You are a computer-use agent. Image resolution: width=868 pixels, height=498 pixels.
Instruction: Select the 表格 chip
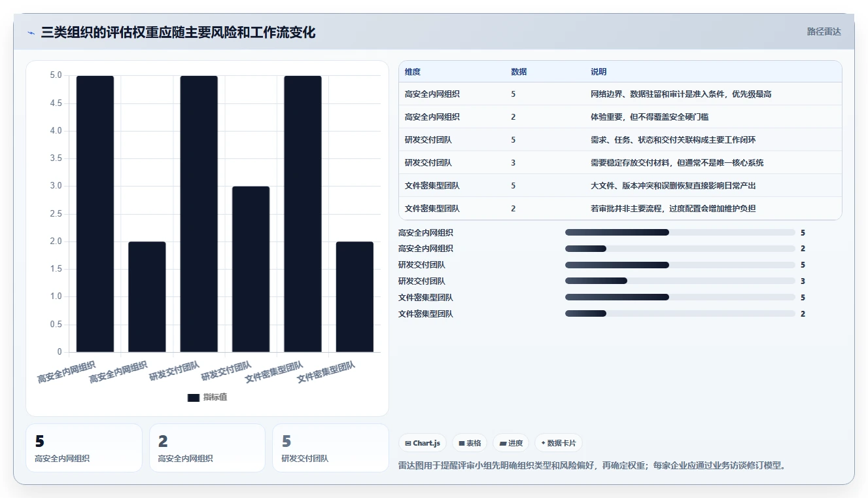pyautogui.click(x=470, y=443)
